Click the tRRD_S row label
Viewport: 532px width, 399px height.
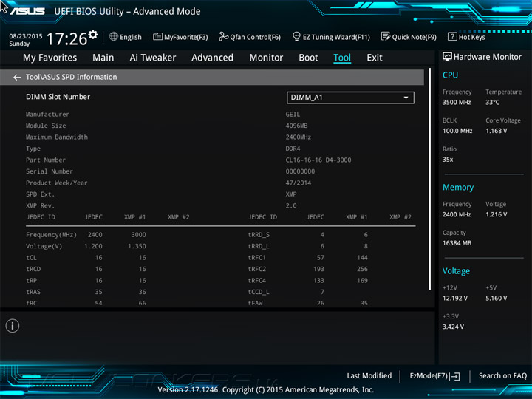pyautogui.click(x=259, y=235)
